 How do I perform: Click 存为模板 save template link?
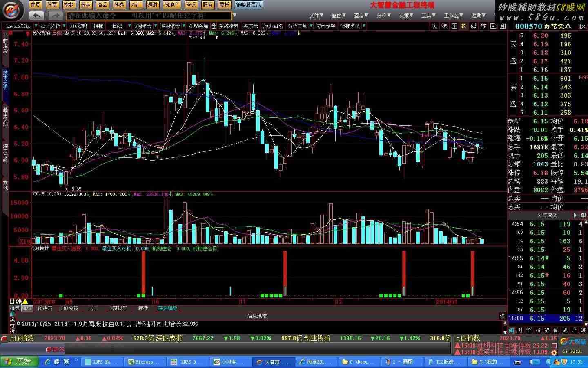pyautogui.click(x=167, y=308)
